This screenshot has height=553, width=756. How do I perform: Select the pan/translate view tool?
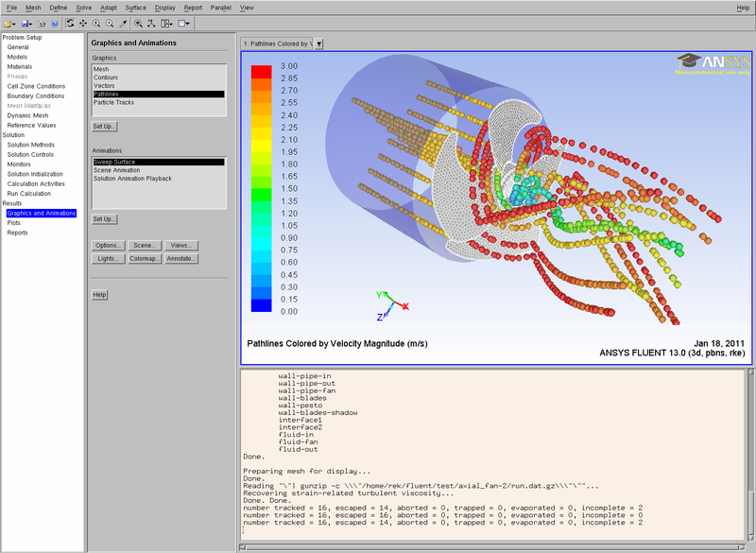pyautogui.click(x=83, y=22)
